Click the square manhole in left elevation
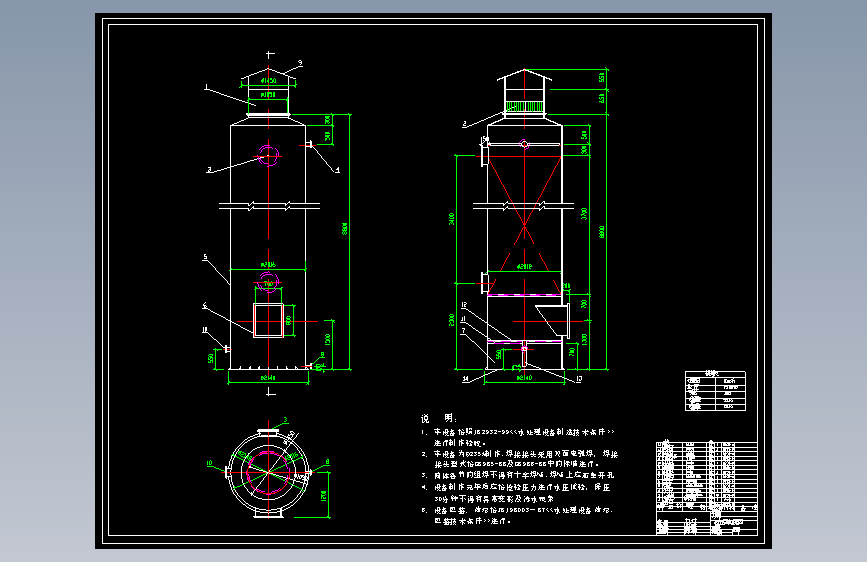The width and height of the screenshot is (867, 562). (x=268, y=320)
